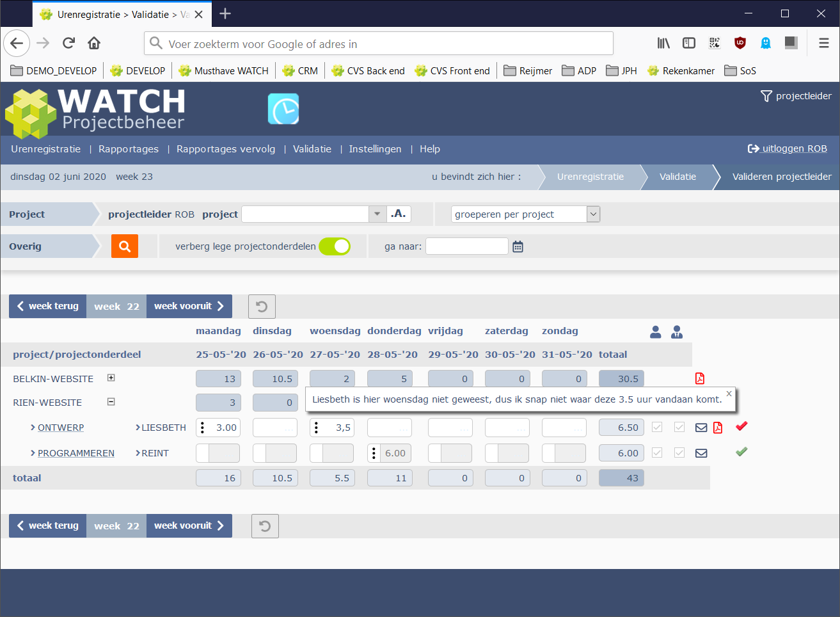Open the Rapportages menu
The height and width of the screenshot is (617, 840).
(129, 149)
